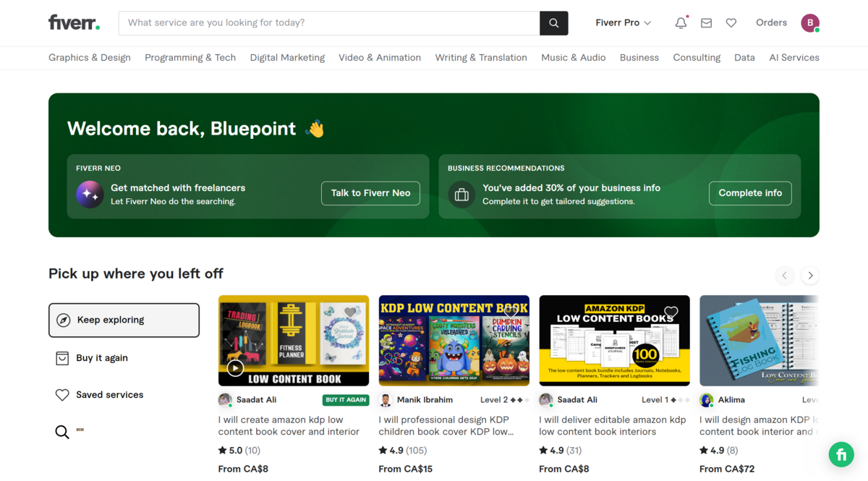Click the Keep exploring compass icon
Viewport: 868px width, 481px height.
pos(64,320)
